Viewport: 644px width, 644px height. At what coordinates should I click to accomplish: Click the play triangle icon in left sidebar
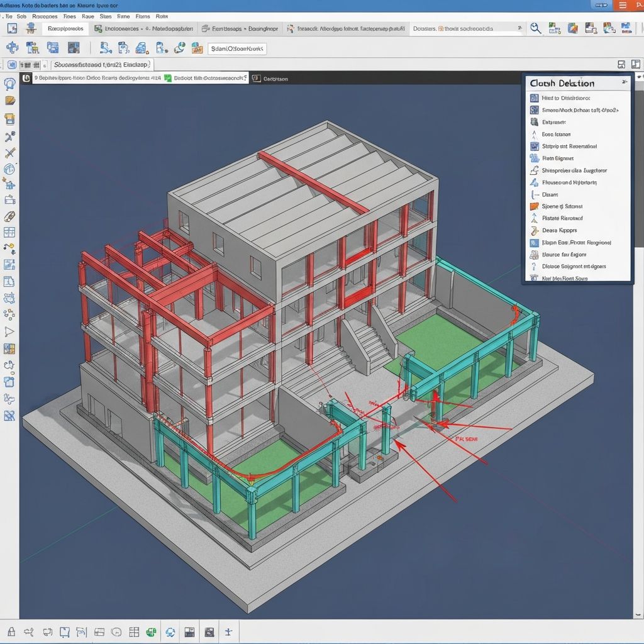(9, 331)
